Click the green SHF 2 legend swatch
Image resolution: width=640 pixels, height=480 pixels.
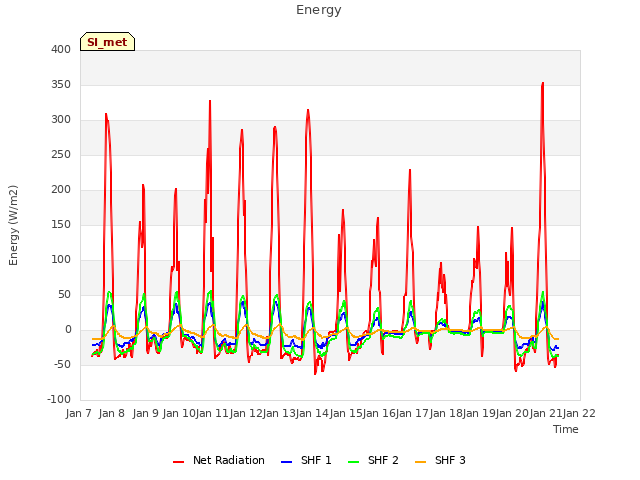tap(353, 462)
